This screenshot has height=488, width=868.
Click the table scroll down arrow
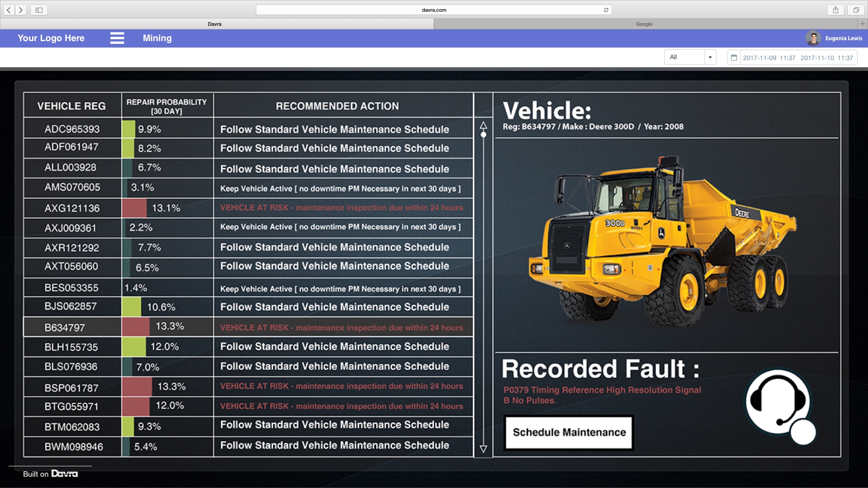point(483,449)
